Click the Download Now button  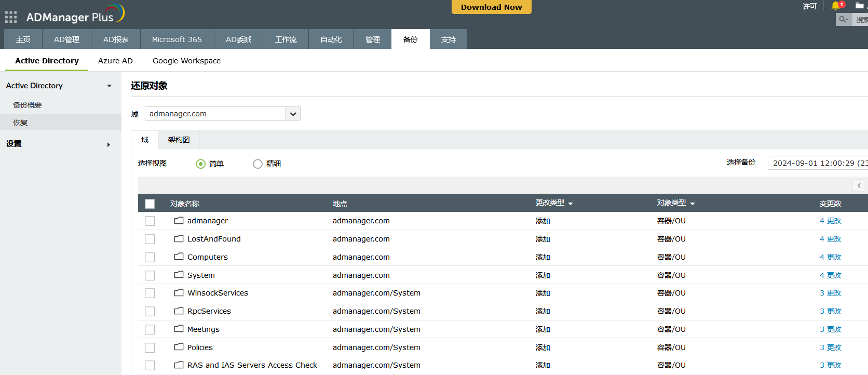coord(491,7)
